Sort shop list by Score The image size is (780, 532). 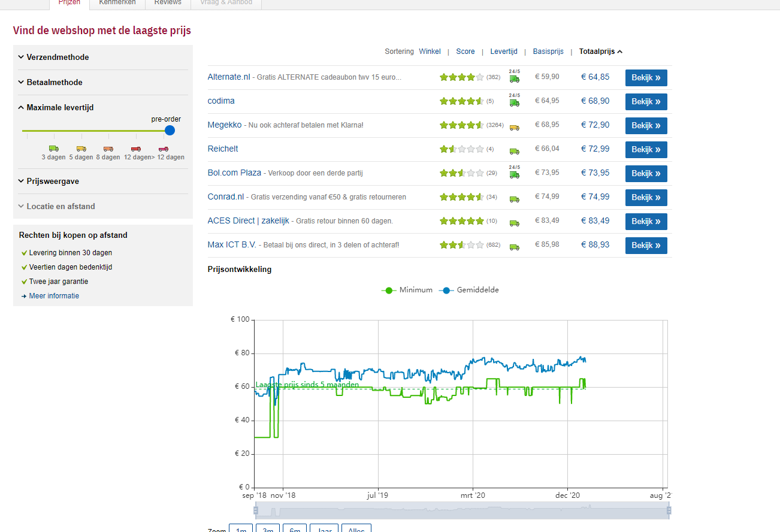[x=465, y=52]
